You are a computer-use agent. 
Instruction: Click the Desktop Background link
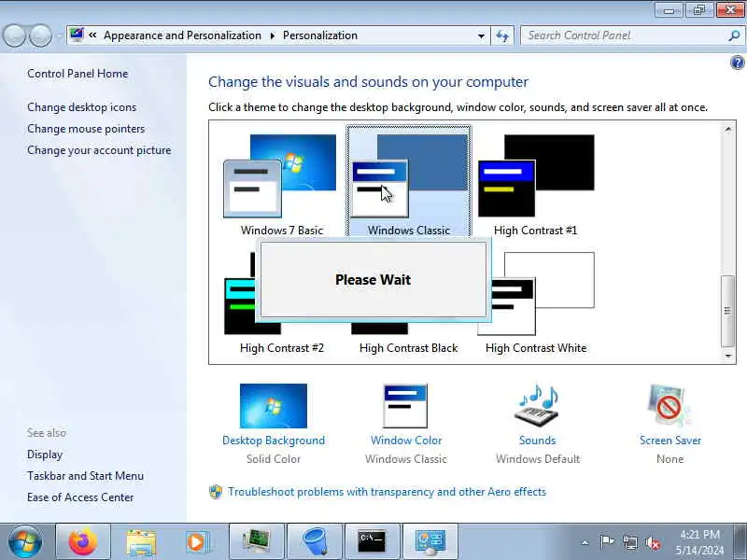pos(274,441)
